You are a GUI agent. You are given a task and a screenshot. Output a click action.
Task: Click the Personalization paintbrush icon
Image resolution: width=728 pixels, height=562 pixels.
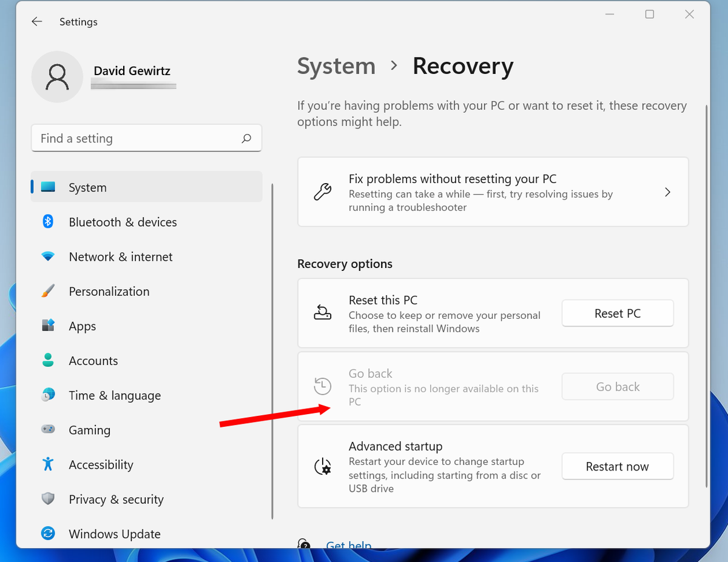[48, 291]
